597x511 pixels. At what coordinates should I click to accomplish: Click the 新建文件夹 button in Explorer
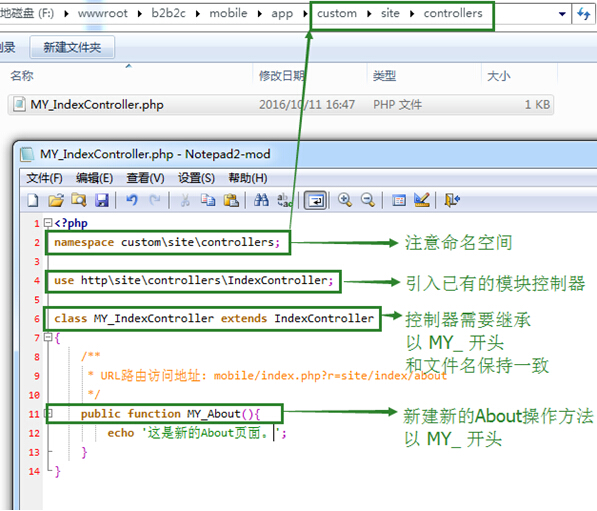[72, 48]
